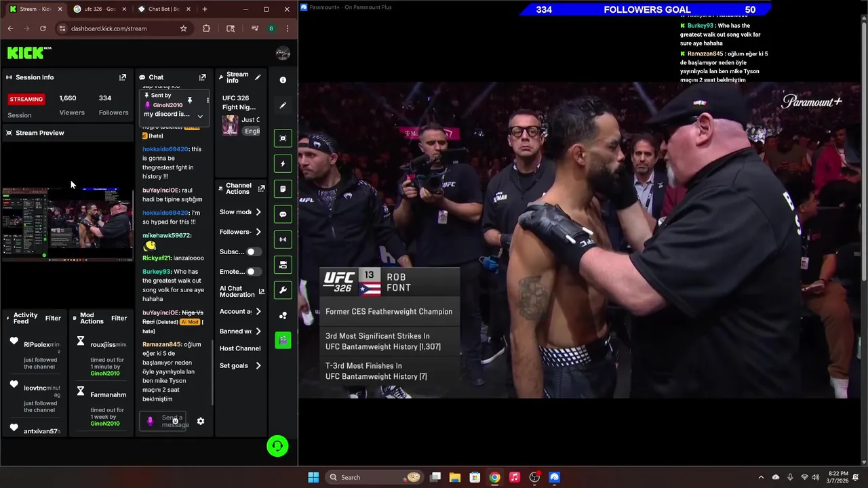Open Chrome extensions puzzle icon
The height and width of the screenshot is (488, 868).
(x=206, y=28)
